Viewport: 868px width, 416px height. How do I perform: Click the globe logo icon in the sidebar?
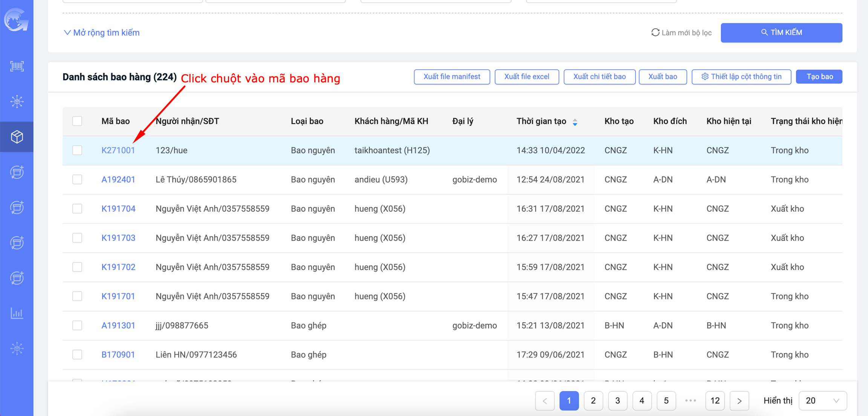(16, 20)
